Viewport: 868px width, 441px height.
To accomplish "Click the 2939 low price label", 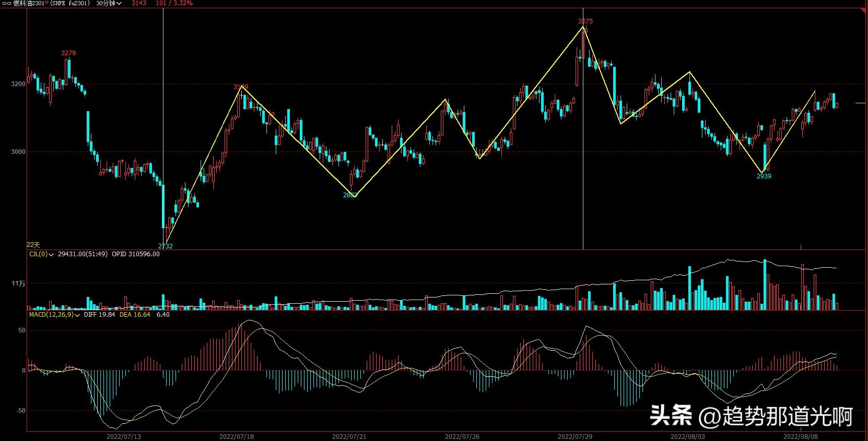I will point(764,176).
